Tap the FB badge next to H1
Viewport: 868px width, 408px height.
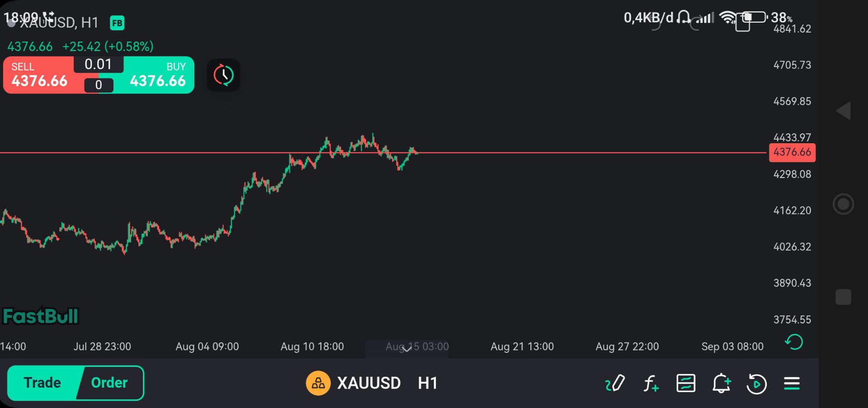(117, 23)
